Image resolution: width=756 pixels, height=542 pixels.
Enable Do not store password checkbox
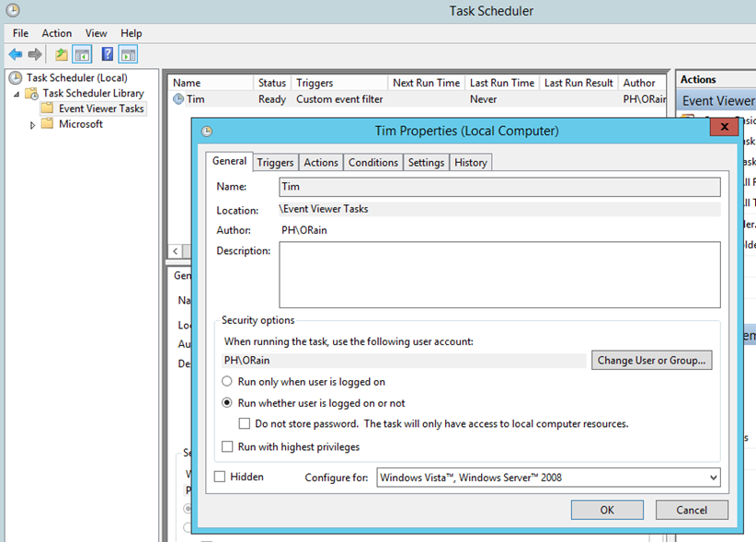245,424
